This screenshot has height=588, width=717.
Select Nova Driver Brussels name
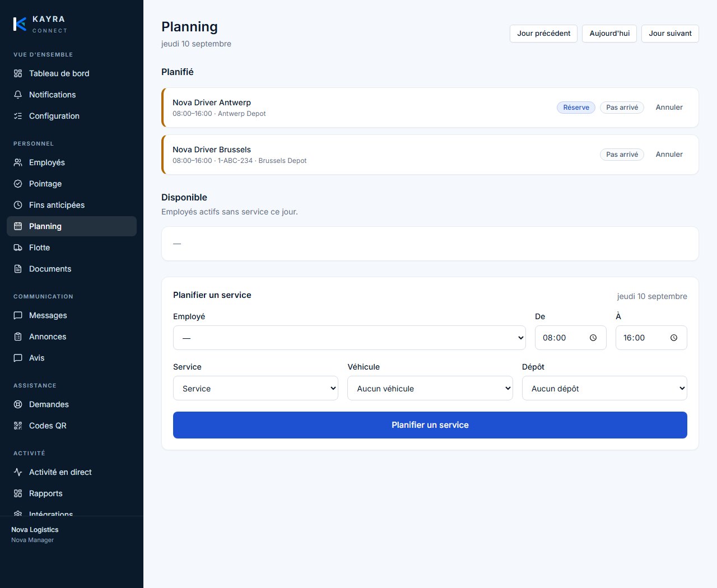click(212, 150)
